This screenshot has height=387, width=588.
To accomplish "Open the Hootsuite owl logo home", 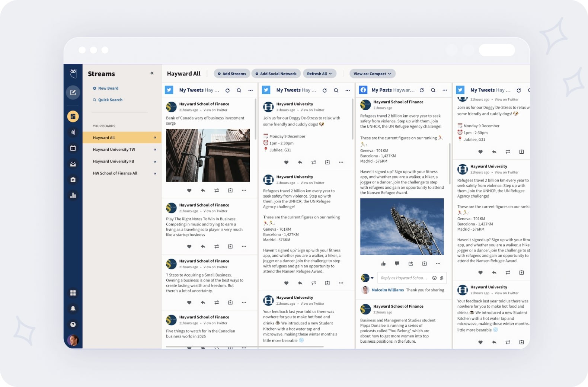I will coord(73,73).
